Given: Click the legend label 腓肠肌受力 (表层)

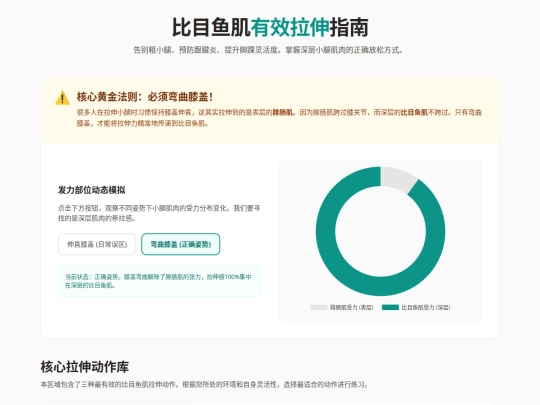Looking at the screenshot, I should 352,307.
